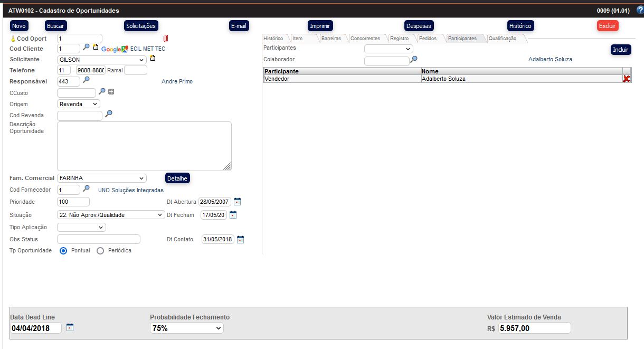Open the Probabilidade Fechamento dropdown

pyautogui.click(x=186, y=328)
